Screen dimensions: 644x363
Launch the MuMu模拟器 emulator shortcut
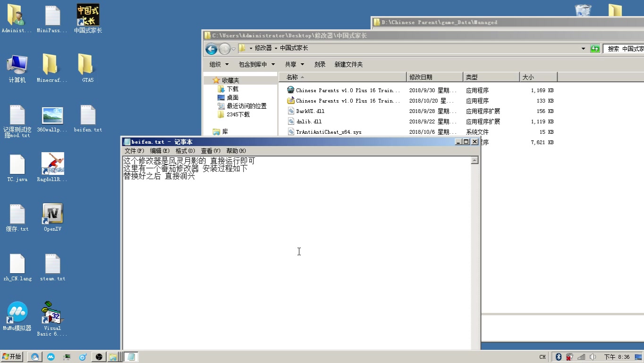pos(17,317)
